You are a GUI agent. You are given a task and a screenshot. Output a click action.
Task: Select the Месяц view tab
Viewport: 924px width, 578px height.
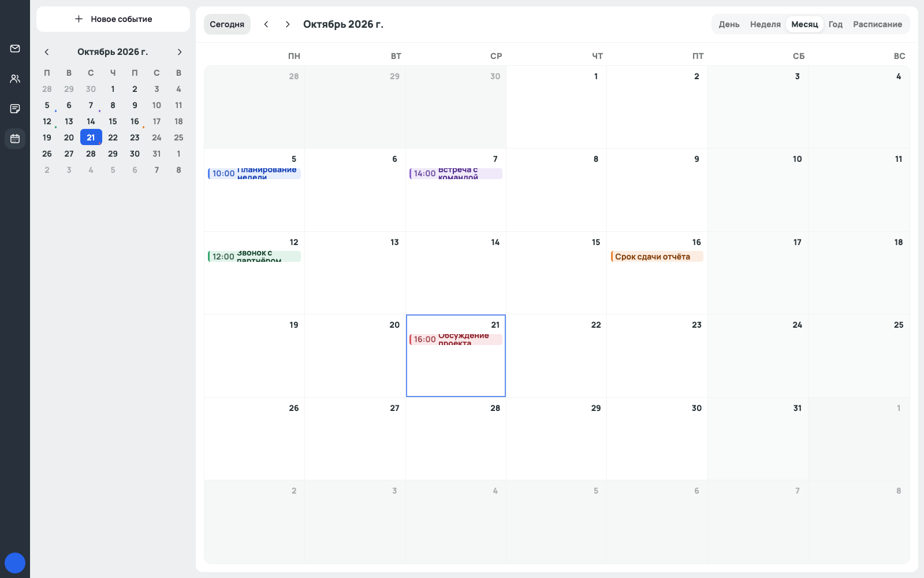click(x=804, y=24)
